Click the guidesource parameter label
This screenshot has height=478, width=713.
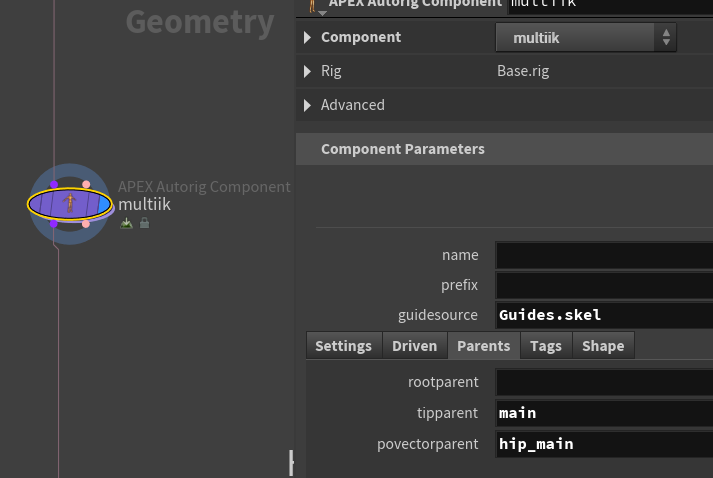[x=438, y=315]
